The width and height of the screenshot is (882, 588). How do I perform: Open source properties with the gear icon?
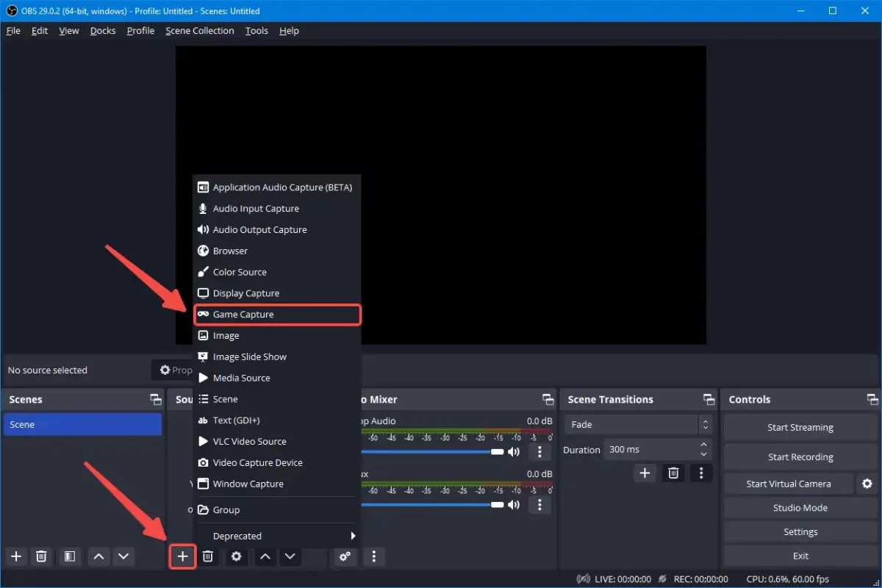click(236, 556)
